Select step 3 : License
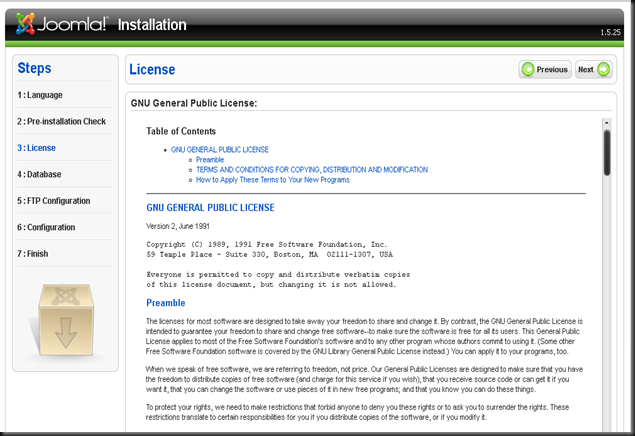Screen dimensions: 635x436 36,148
